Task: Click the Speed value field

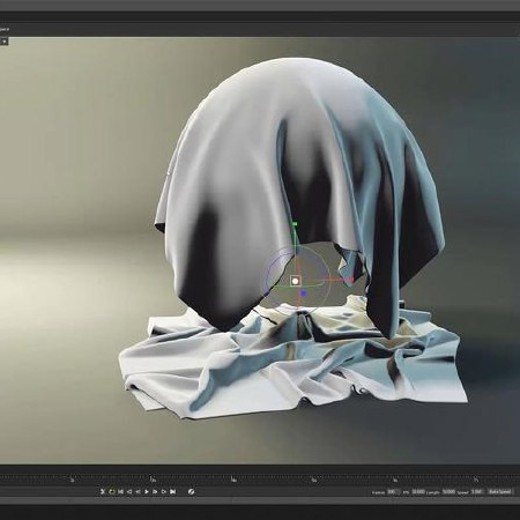Action: (x=477, y=492)
